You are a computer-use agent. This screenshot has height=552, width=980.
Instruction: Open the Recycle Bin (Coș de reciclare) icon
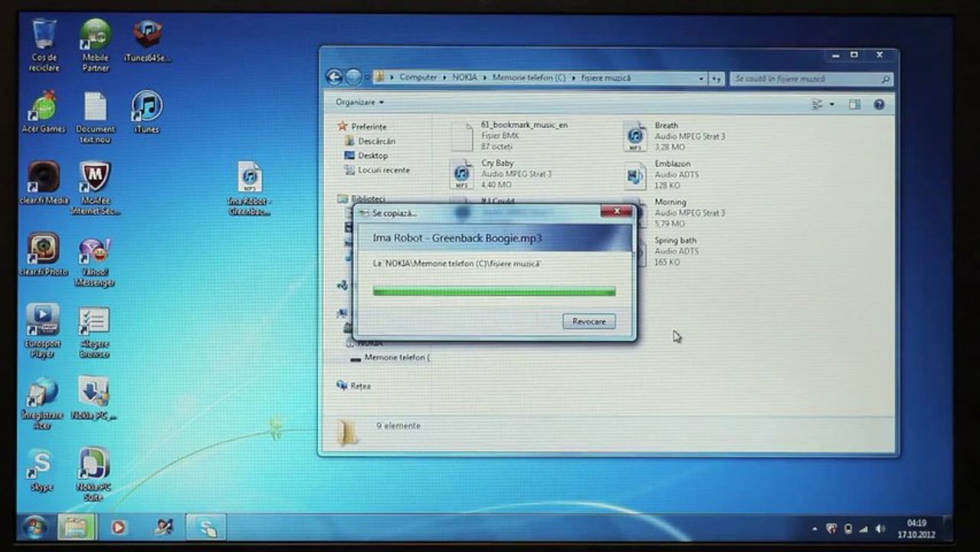click(x=44, y=44)
